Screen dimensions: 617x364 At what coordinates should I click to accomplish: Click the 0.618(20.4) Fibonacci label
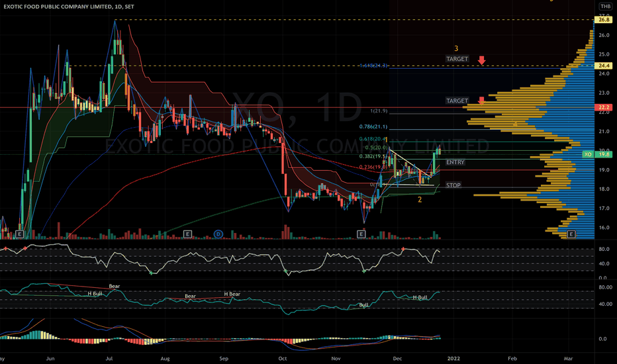[x=372, y=139]
